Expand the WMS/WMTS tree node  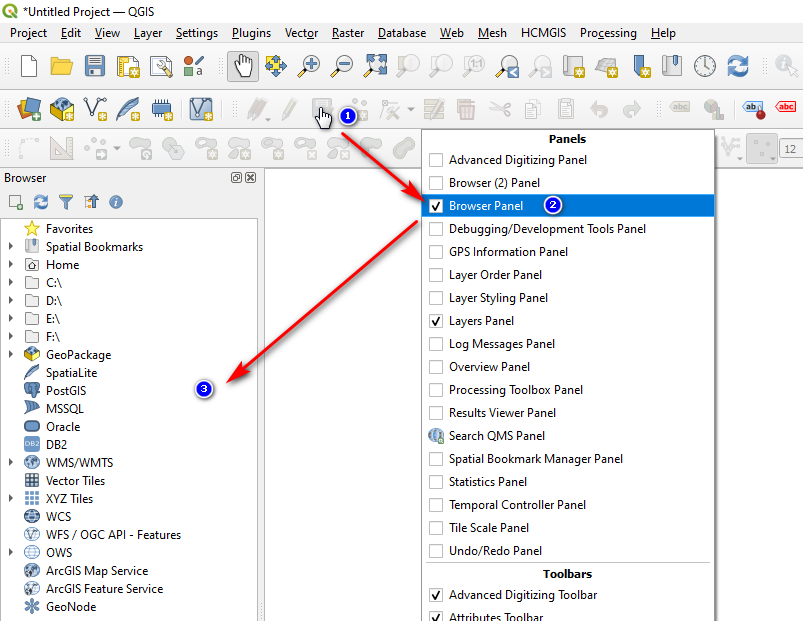11,462
